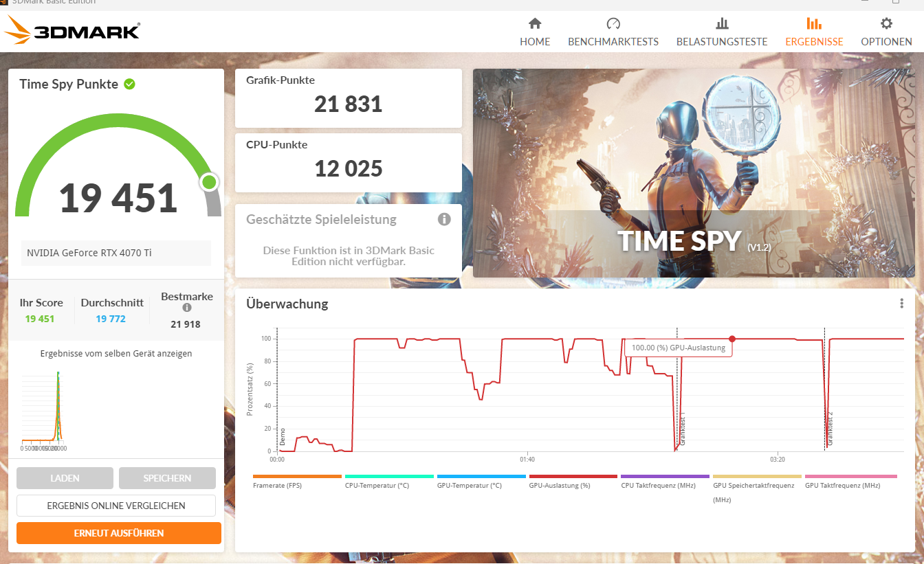Click the Grafiktest 2 dashed marker line
The width and height of the screenshot is (924, 564).
(x=824, y=390)
